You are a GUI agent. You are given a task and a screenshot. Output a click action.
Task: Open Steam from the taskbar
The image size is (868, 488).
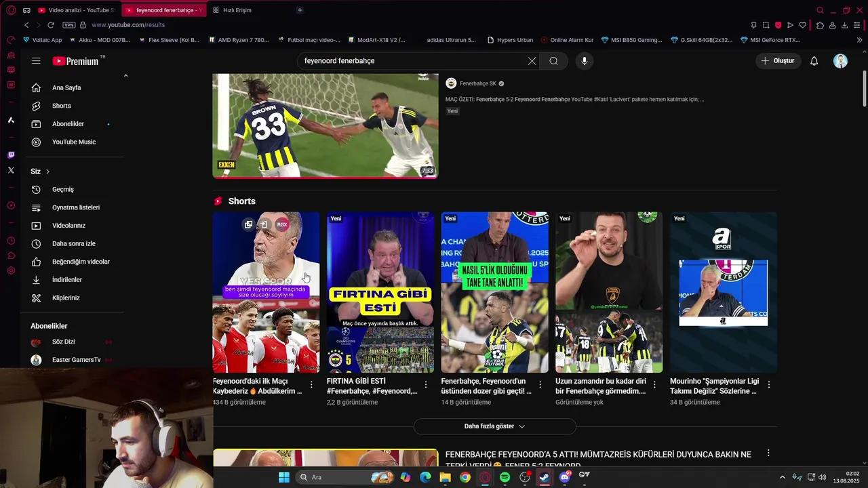(545, 477)
